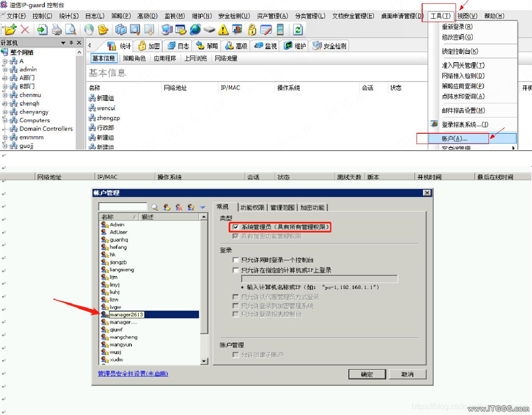
Task: Click the account search input field
Action: (x=122, y=207)
